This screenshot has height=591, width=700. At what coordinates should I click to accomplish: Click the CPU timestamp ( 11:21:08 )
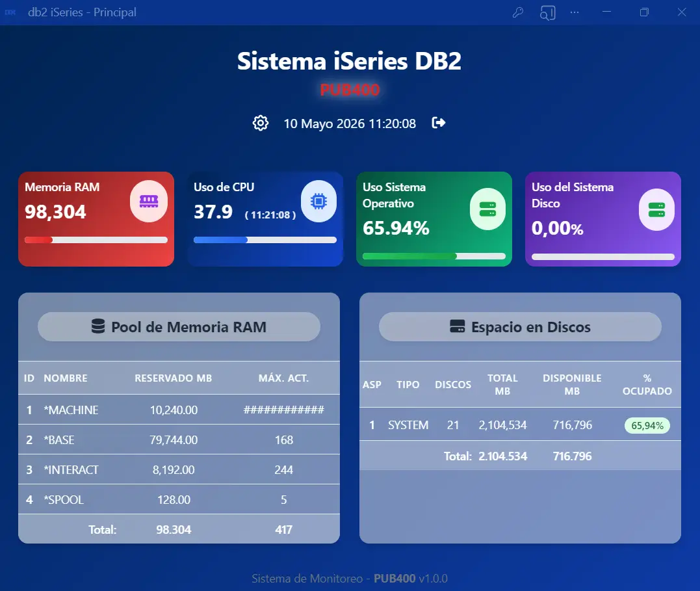[x=270, y=215]
